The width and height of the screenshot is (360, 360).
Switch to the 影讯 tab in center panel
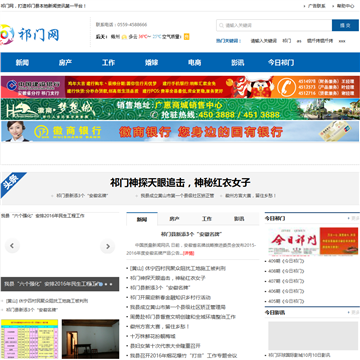[x=239, y=219]
